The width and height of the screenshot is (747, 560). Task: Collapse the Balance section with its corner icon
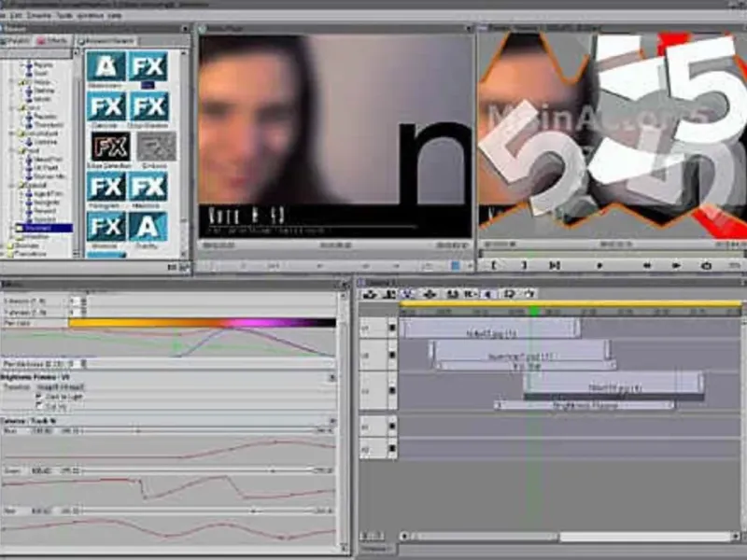332,421
